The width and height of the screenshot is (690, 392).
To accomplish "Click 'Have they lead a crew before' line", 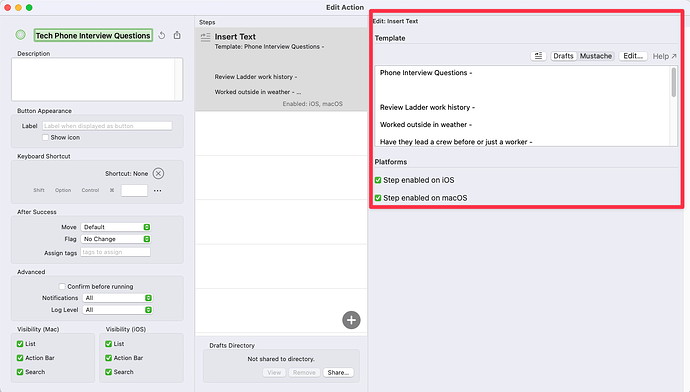I will 456,142.
